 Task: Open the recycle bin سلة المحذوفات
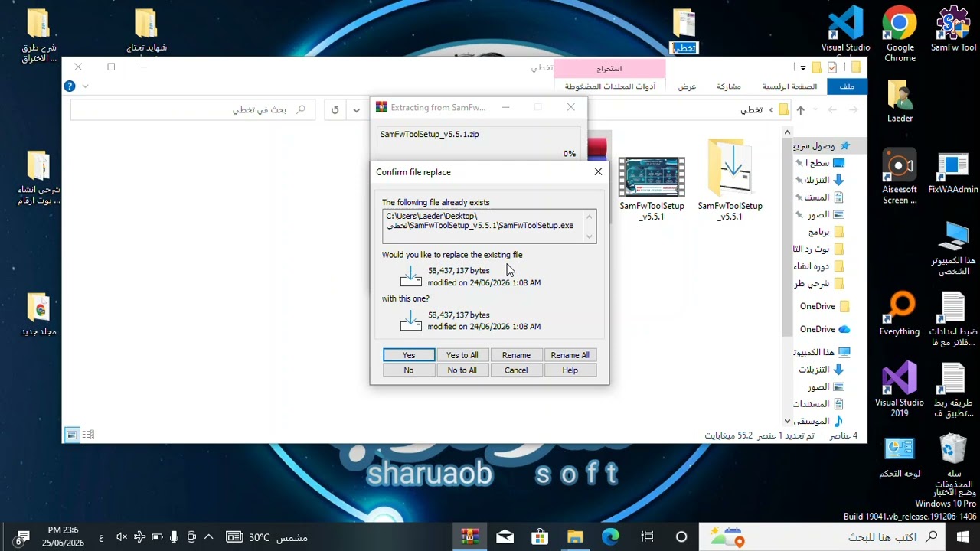(953, 461)
